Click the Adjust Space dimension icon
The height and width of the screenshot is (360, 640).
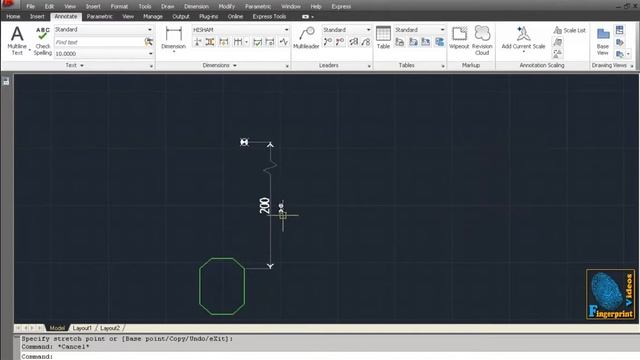pyautogui.click(x=210, y=42)
